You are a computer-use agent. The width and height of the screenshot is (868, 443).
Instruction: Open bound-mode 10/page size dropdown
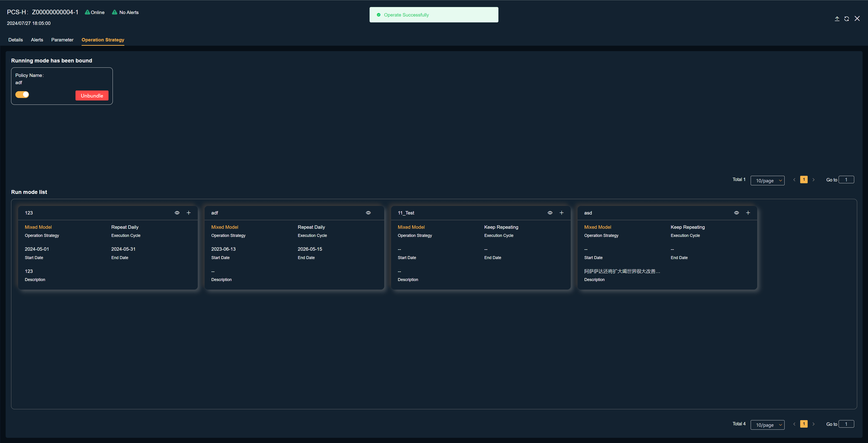tap(768, 181)
